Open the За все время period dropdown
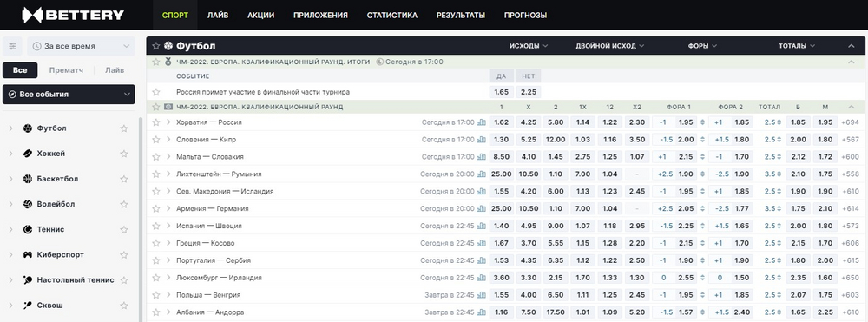 tap(81, 47)
